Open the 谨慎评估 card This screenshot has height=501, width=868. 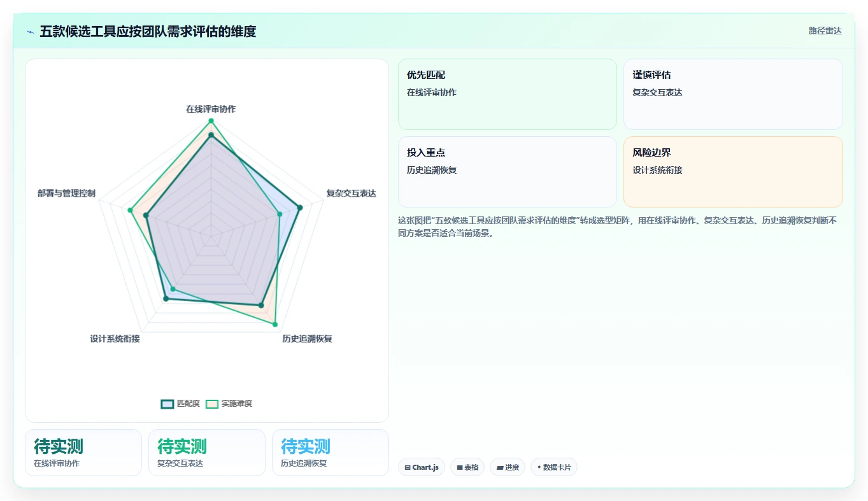click(733, 94)
